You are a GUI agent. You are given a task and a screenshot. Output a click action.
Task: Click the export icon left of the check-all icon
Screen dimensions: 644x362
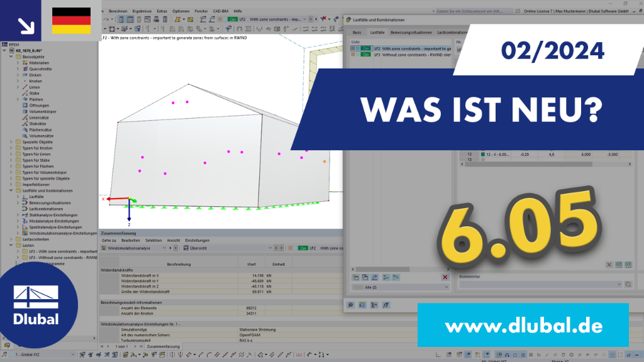[x=375, y=277]
